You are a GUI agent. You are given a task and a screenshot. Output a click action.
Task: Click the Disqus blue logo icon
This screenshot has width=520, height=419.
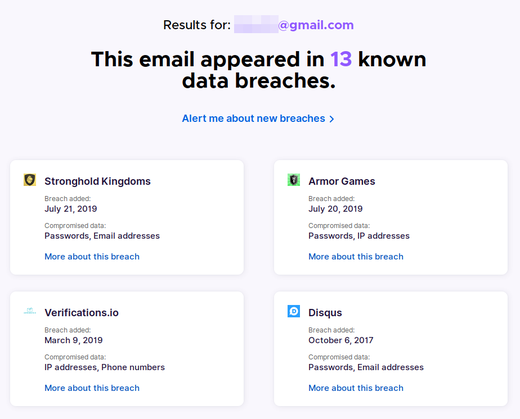click(x=294, y=311)
